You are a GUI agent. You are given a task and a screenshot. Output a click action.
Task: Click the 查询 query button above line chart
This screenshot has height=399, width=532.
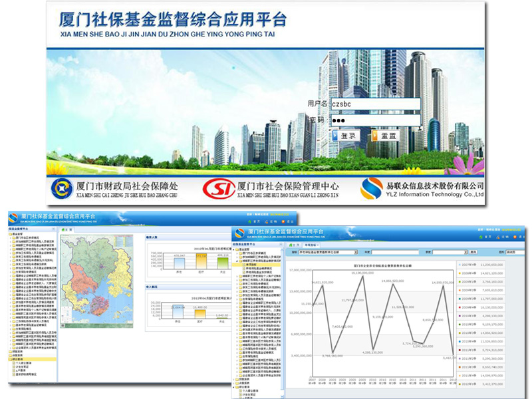473,252
